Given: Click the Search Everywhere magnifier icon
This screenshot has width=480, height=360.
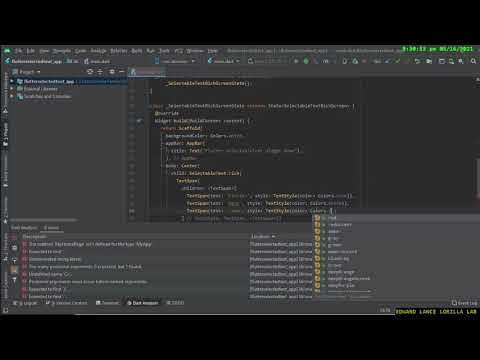Looking at the screenshot, I should (x=473, y=61).
